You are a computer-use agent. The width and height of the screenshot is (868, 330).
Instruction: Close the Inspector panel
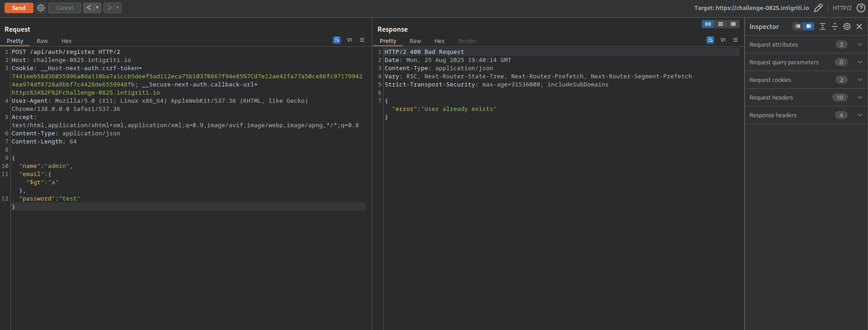tap(859, 26)
